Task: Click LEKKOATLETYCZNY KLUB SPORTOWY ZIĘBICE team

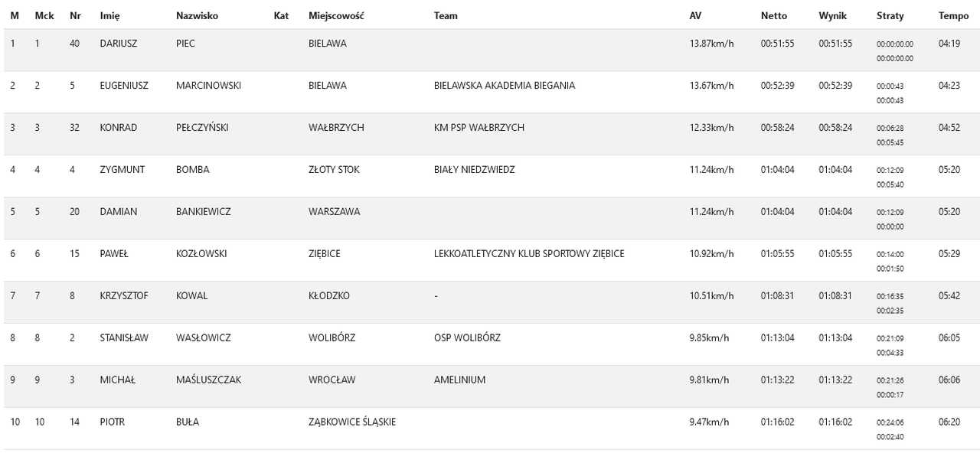Action: pos(528,254)
